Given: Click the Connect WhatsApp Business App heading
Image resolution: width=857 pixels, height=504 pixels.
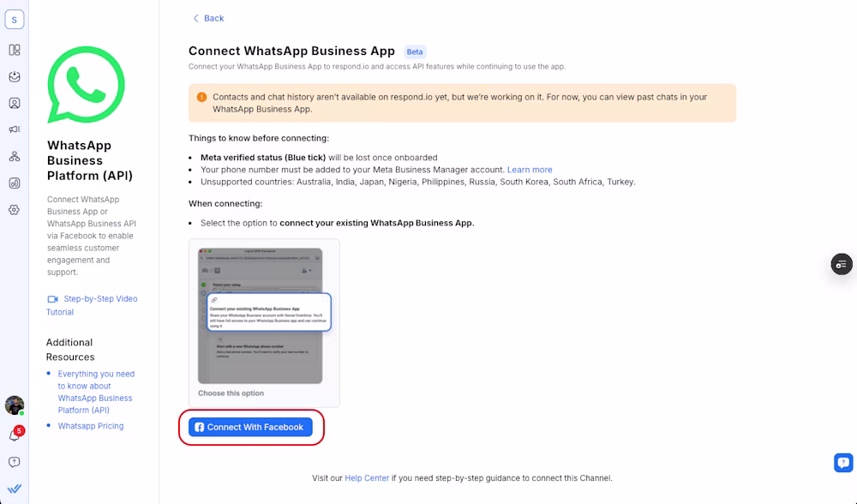Looking at the screenshot, I should tap(292, 51).
